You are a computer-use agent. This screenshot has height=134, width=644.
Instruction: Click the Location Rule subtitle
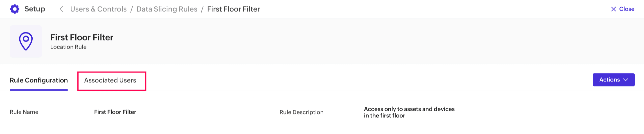pyautogui.click(x=68, y=47)
